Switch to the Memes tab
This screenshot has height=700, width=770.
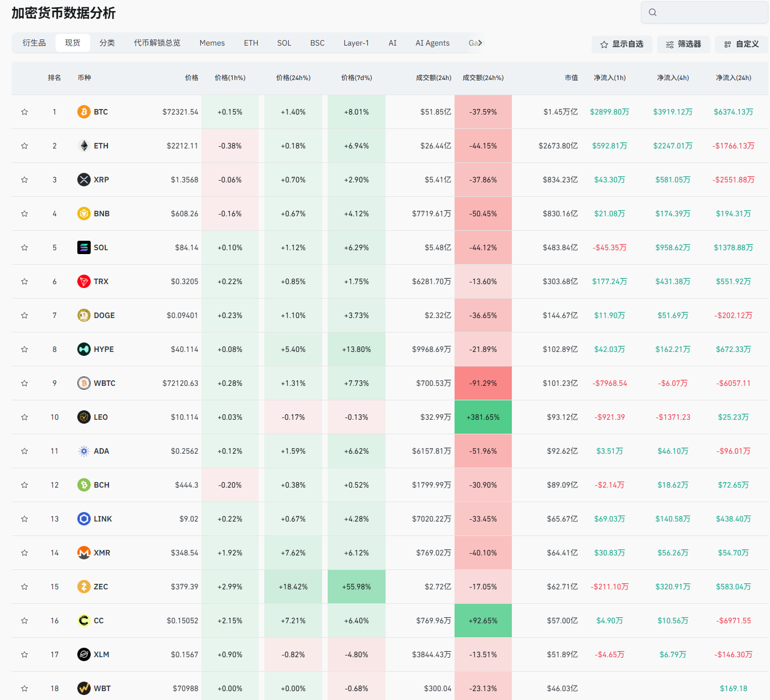point(212,43)
